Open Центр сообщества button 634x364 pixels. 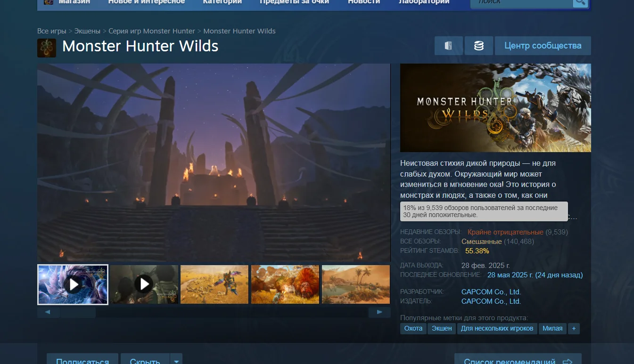[x=543, y=46]
